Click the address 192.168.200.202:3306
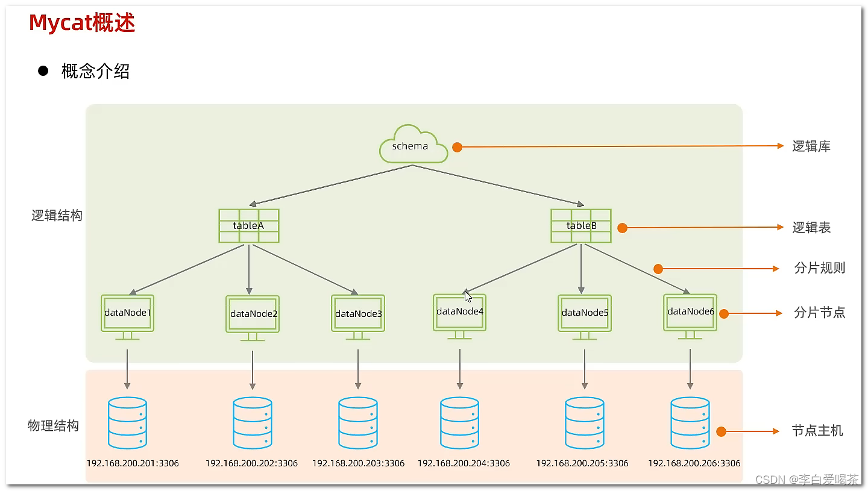The height and width of the screenshot is (491, 868). point(251,463)
